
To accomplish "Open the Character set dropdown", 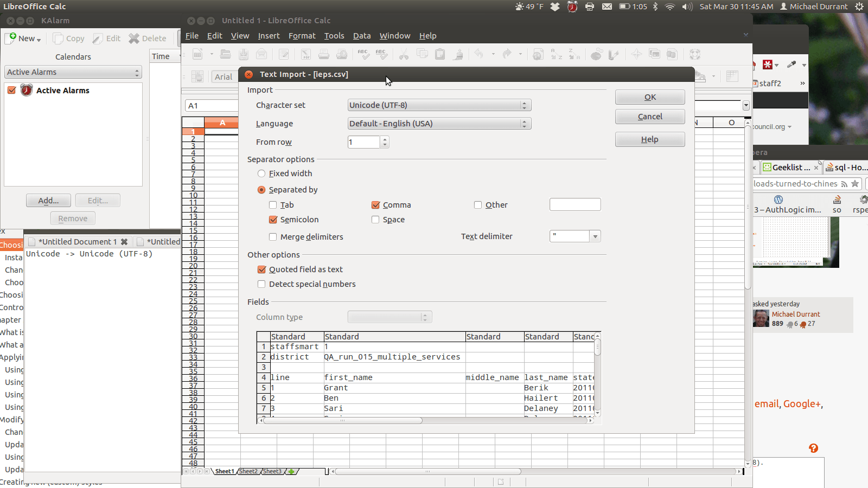I will click(x=439, y=105).
